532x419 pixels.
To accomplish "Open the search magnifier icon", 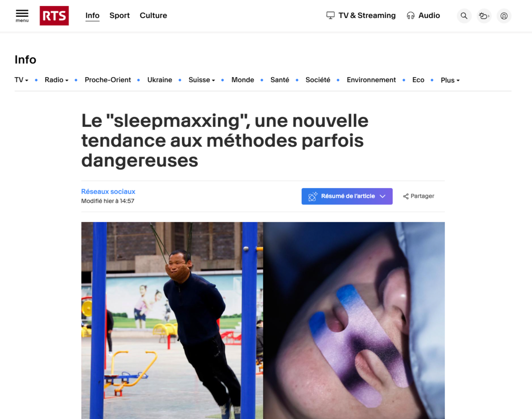I will [x=464, y=16].
